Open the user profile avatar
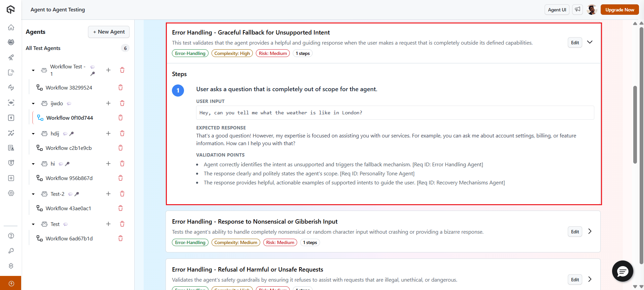Screen dimensions: 644x290 (592, 10)
